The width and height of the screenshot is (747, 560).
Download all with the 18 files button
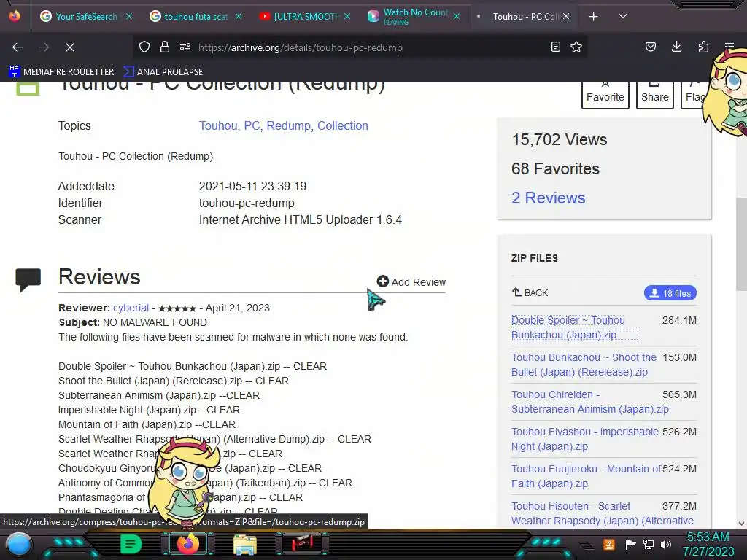click(670, 293)
